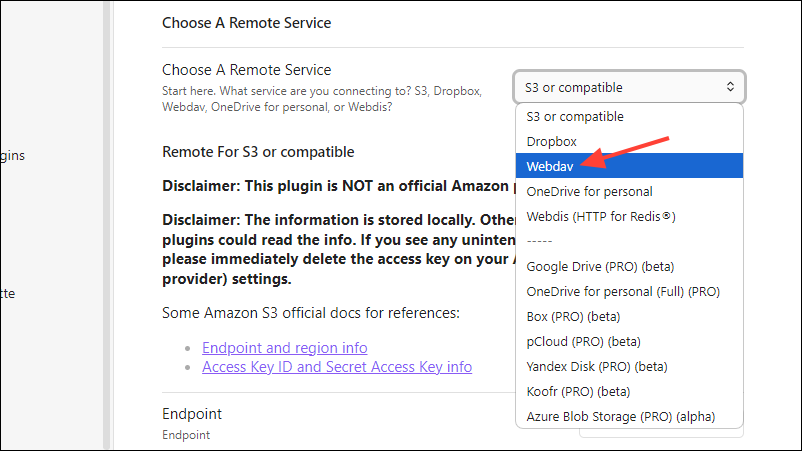This screenshot has width=802, height=451.
Task: Select the Webdav option
Action: pos(550,166)
